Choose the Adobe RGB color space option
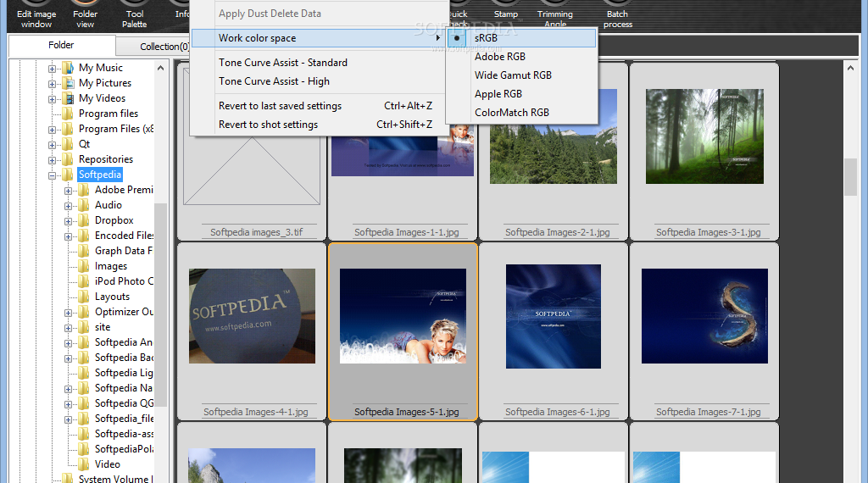 coord(499,57)
